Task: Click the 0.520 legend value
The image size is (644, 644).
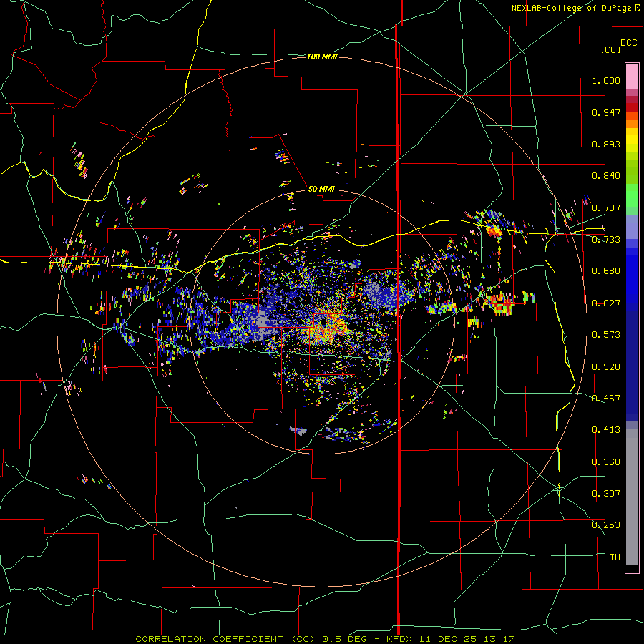Action: (x=606, y=367)
